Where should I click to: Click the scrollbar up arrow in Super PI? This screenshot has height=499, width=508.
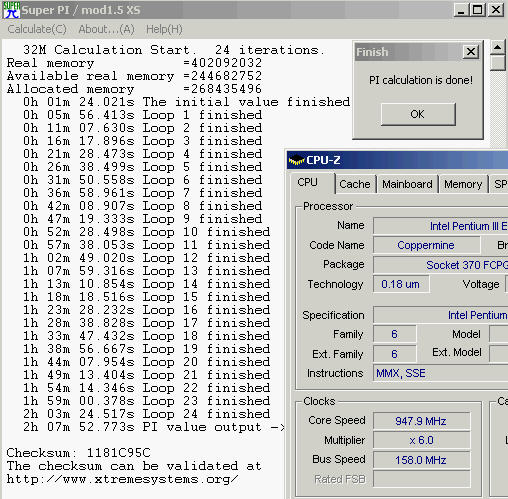(498, 47)
